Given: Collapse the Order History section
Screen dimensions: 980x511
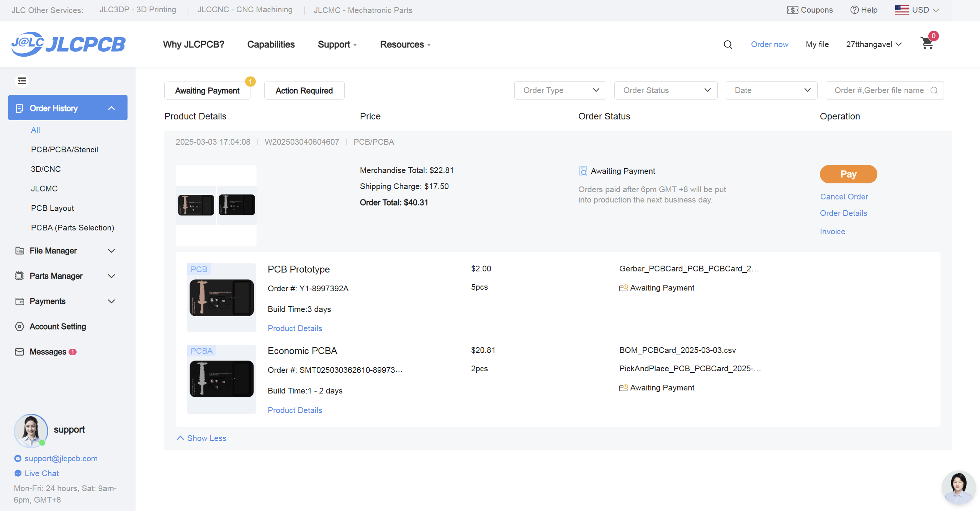Looking at the screenshot, I should click(111, 108).
